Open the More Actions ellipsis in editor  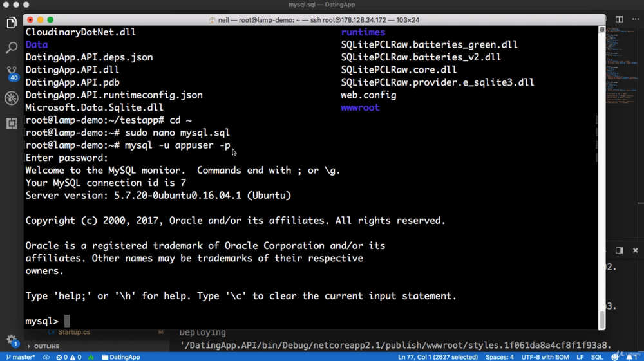point(636,19)
